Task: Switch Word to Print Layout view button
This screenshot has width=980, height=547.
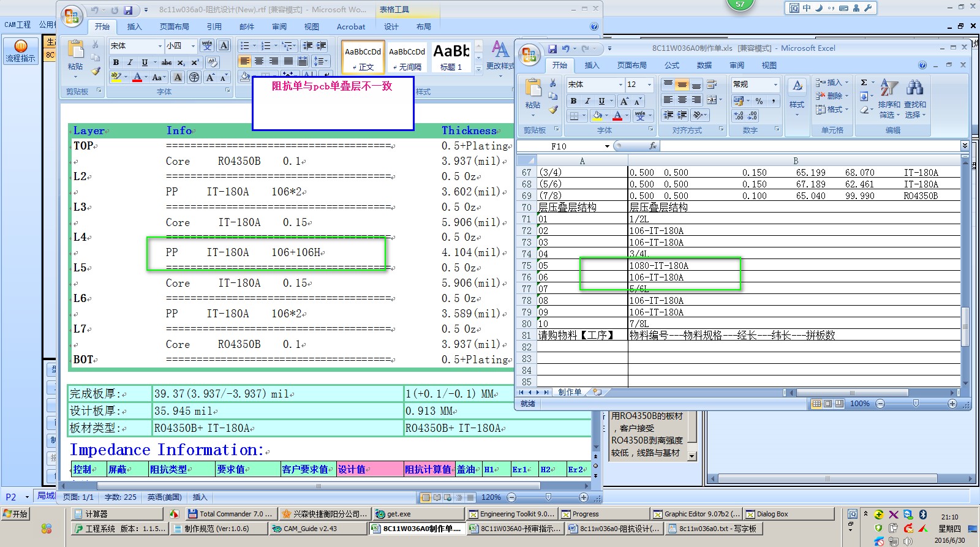Action: 426,497
